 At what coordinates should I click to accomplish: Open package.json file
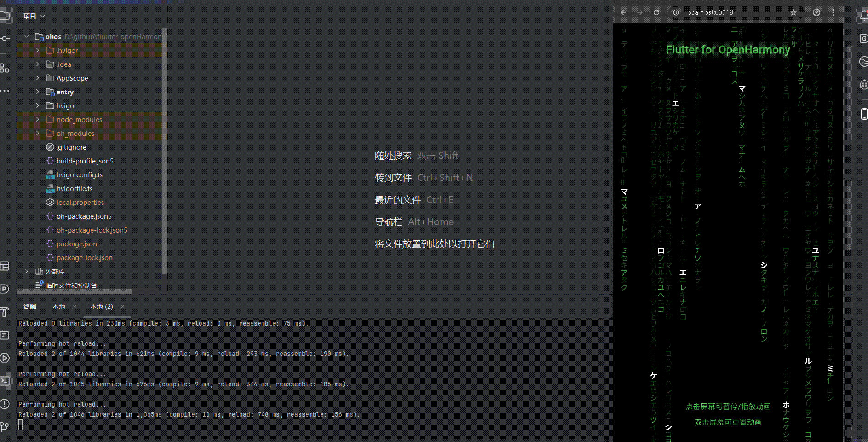[x=77, y=244]
